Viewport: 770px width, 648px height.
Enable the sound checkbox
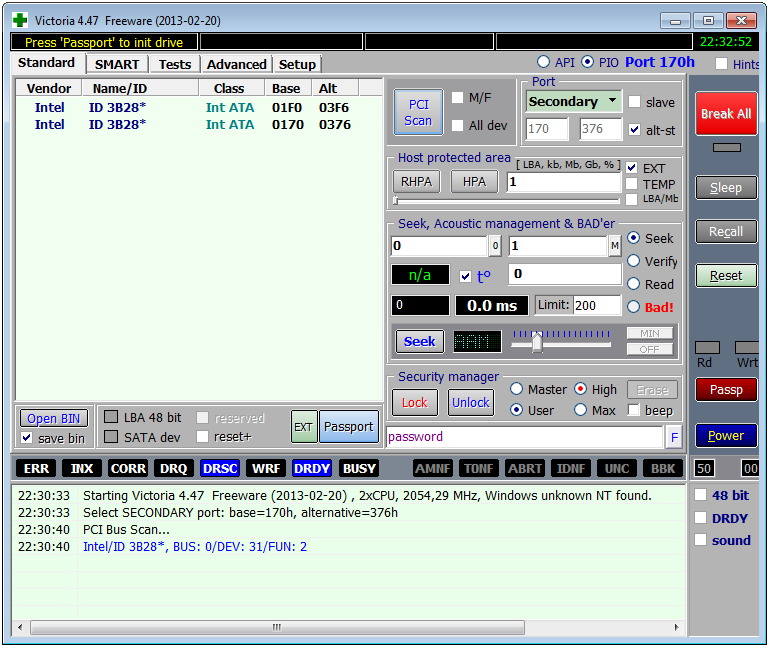point(700,540)
